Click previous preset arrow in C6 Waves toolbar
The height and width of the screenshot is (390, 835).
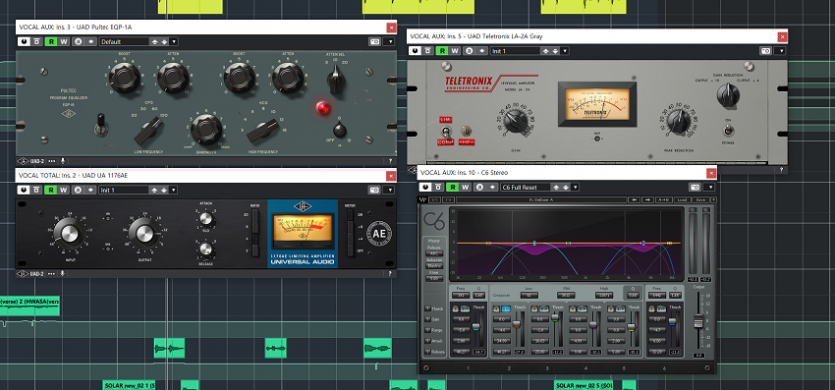[x=634, y=200]
